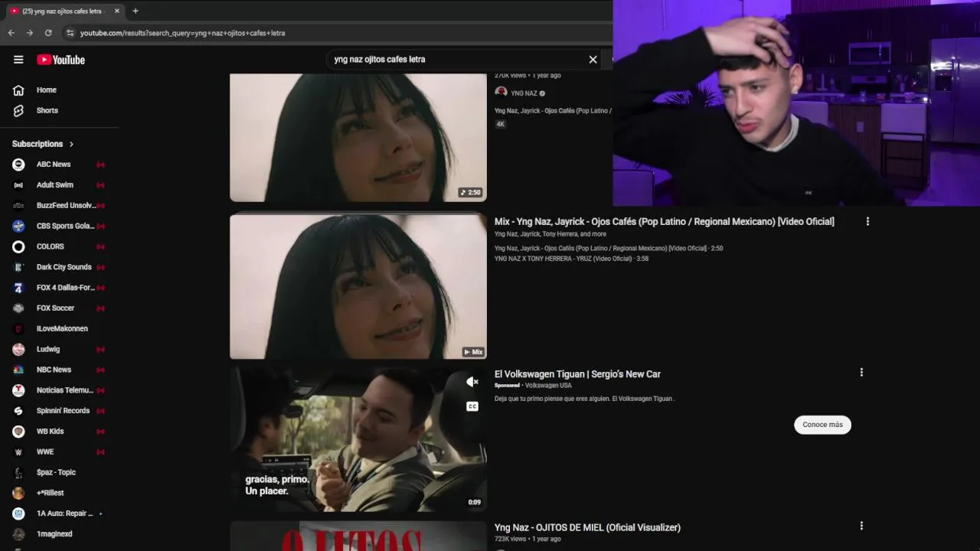Open the Mix playlist thumbnail

358,286
